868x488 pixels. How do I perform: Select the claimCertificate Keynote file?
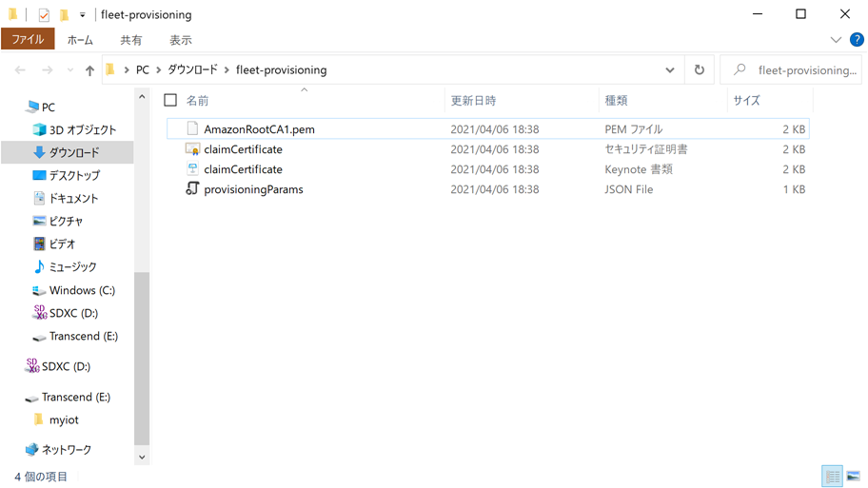(488, 169)
